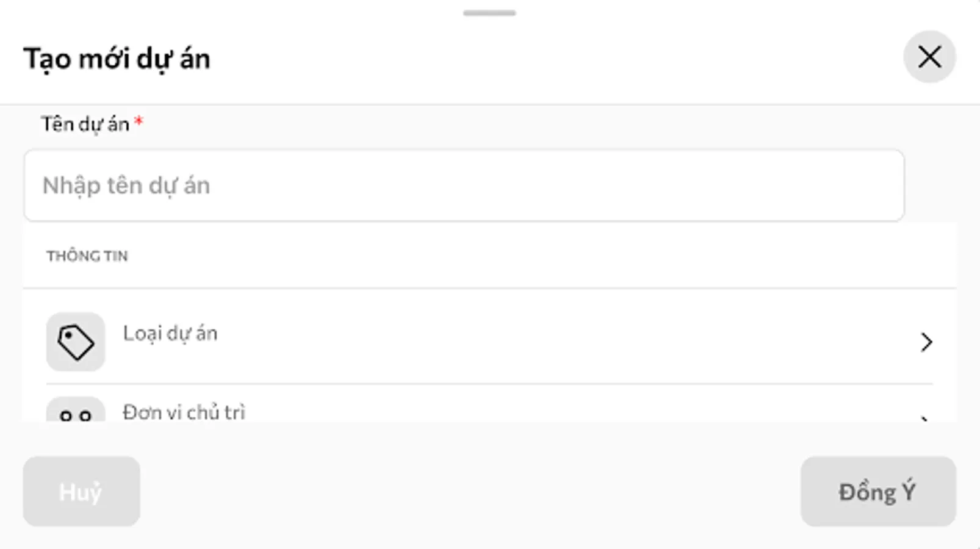Expand the Loại dự án chevron arrow
This screenshot has width=980, height=549.
926,342
